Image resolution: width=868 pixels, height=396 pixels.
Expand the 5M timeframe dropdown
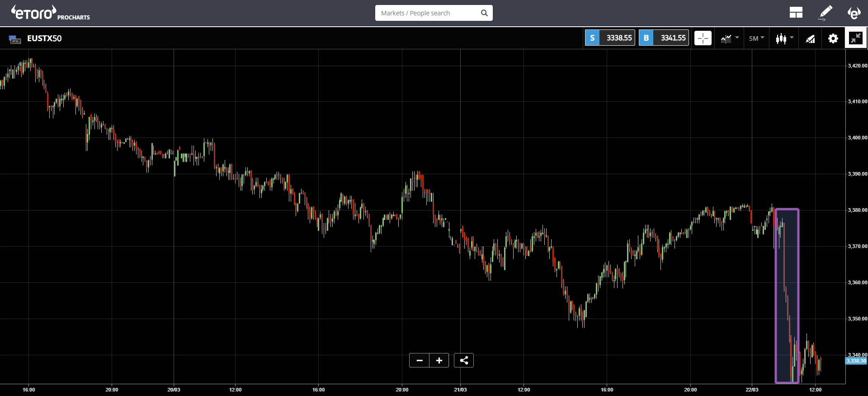click(756, 38)
